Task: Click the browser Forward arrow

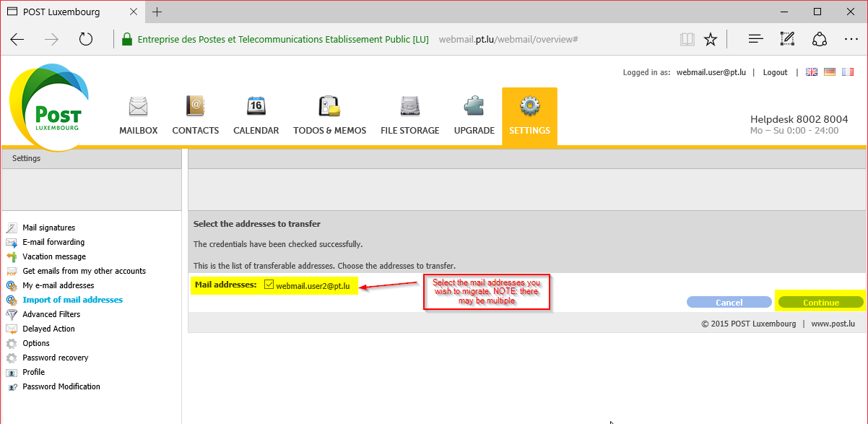Action: coord(51,39)
